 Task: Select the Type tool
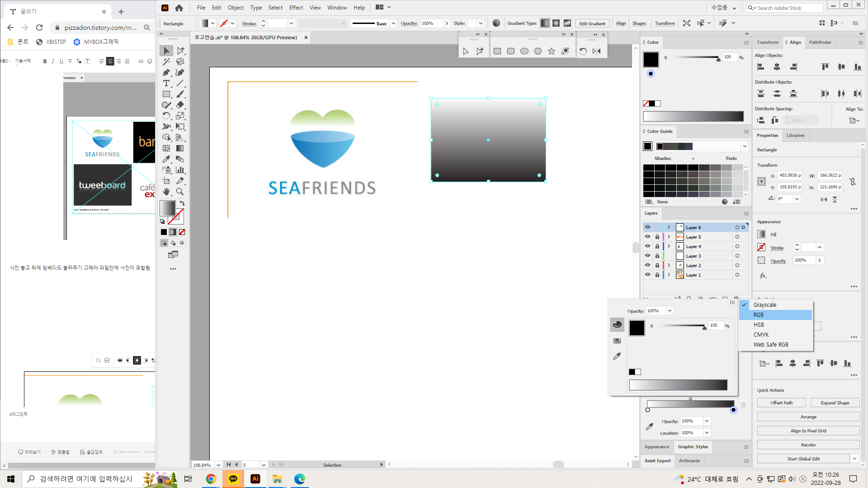pos(166,83)
